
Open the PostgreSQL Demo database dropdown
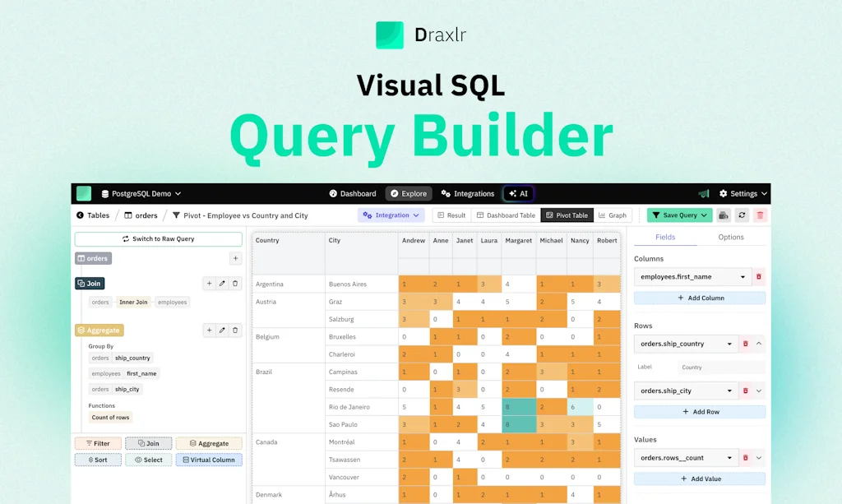click(141, 193)
